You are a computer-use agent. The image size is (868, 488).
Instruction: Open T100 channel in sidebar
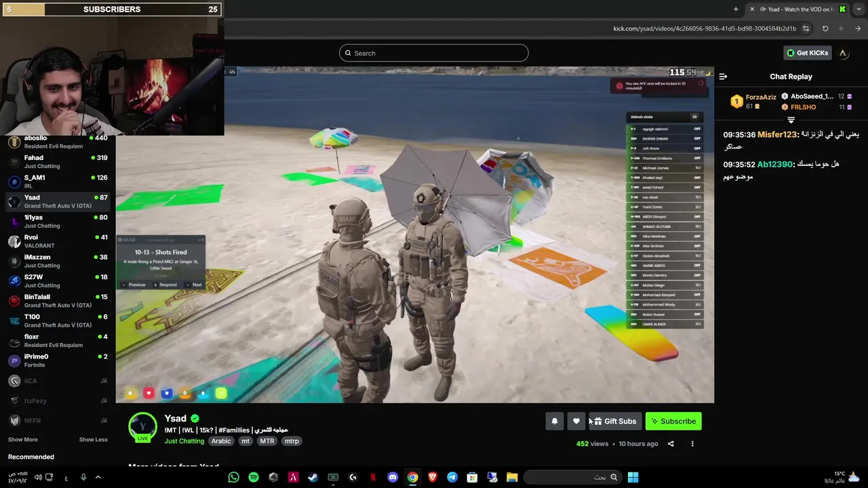[58, 321]
